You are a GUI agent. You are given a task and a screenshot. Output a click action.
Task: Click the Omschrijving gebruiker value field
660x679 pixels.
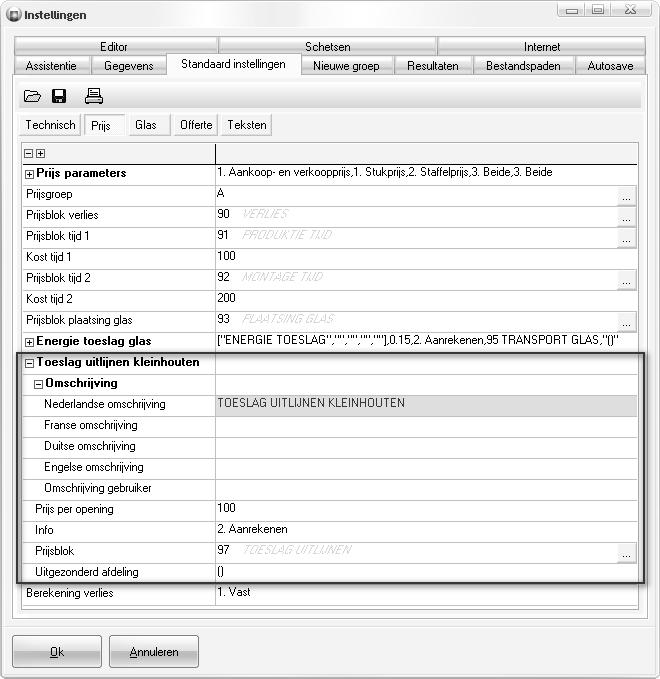tap(426, 489)
